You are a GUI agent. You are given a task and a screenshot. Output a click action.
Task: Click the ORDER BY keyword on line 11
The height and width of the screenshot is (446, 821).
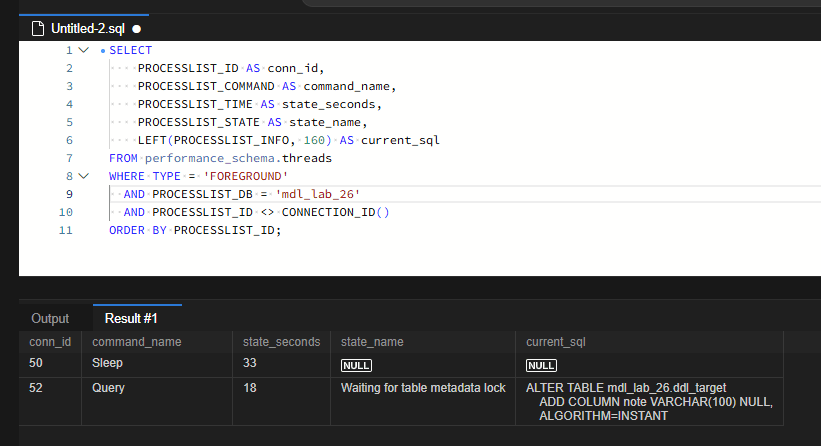coord(137,230)
